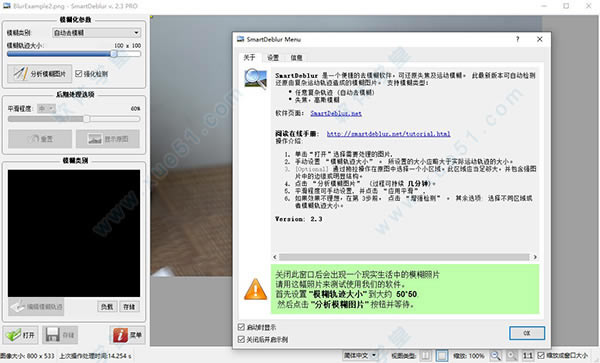The image size is (600, 363).
Task: Click the right arrow of dialog scrollbar
Action: [x=535, y=257]
